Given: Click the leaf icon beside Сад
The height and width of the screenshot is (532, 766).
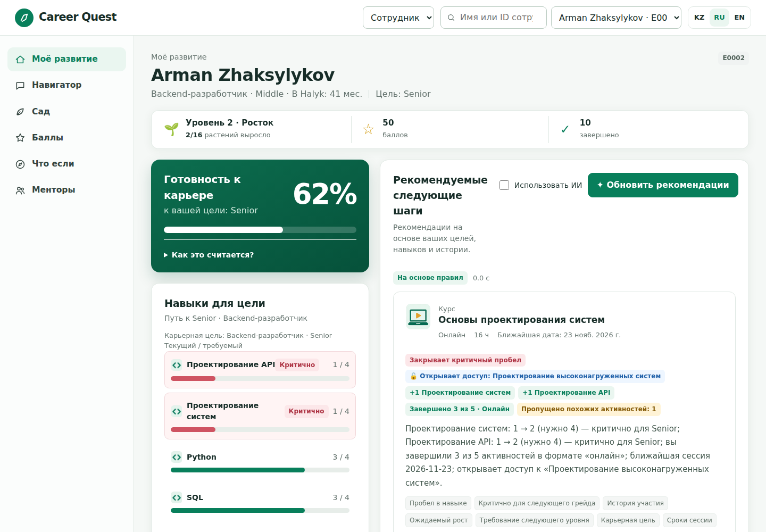Looking at the screenshot, I should tap(20, 112).
